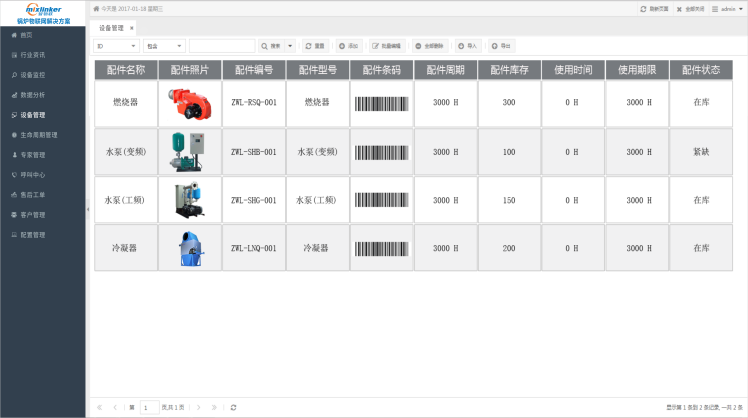Select 数据分析 in the sidebar
This screenshot has height=418, width=748.
click(x=33, y=94)
